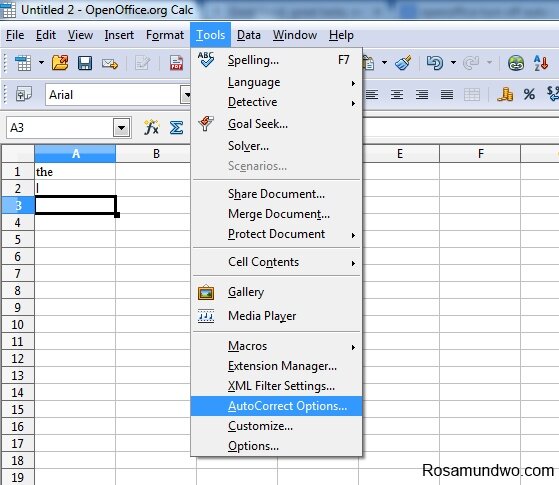Open Gallery from the Tools menu
This screenshot has height=485, width=559.
point(277,292)
